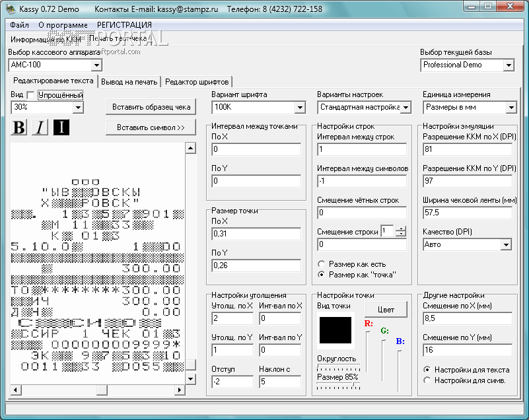Click Интервал между строк input field
The width and height of the screenshot is (529, 420).
point(362,149)
